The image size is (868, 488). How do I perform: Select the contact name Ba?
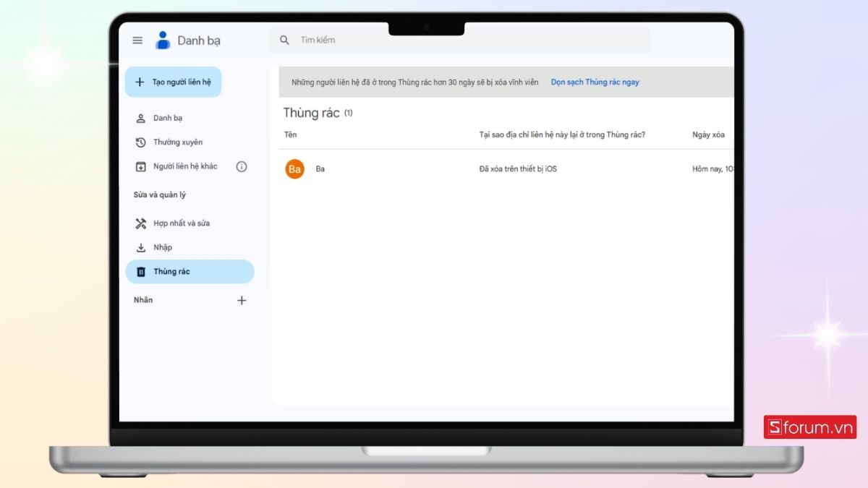click(x=320, y=169)
